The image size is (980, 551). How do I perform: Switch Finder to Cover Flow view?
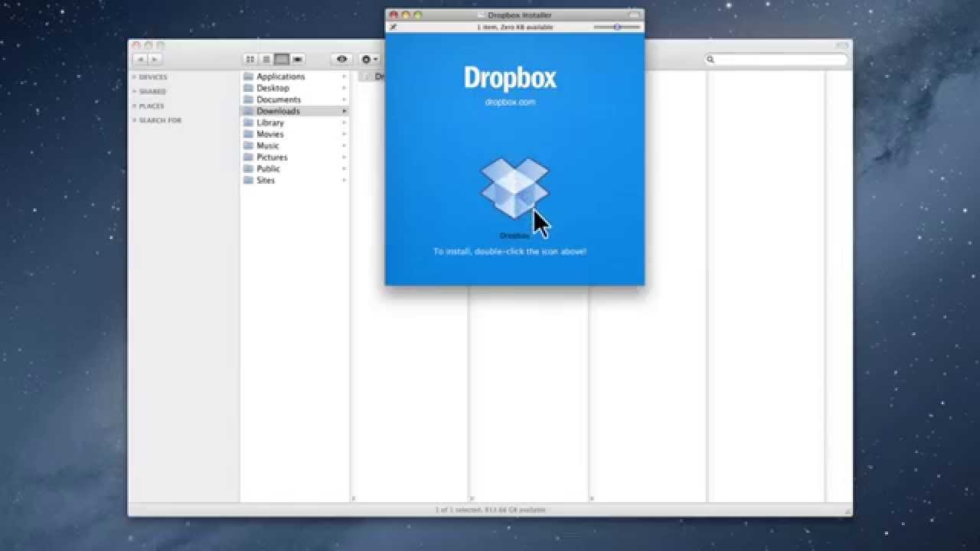[x=298, y=59]
